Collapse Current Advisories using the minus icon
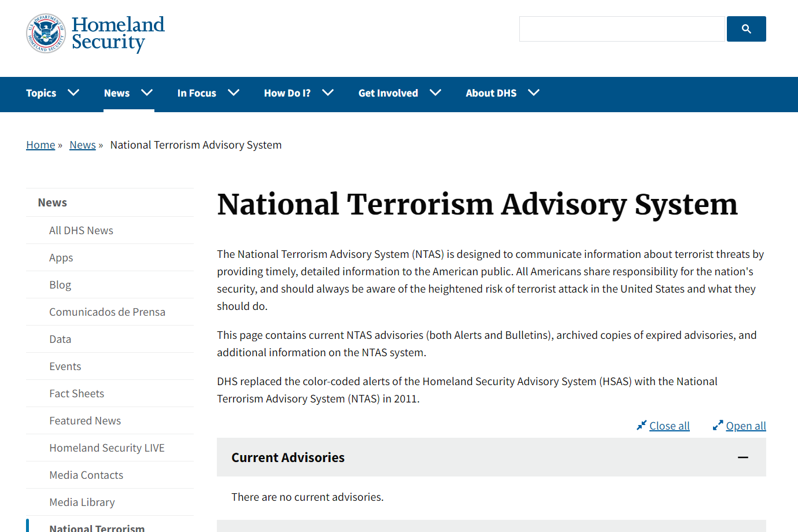798x532 pixels. (743, 457)
